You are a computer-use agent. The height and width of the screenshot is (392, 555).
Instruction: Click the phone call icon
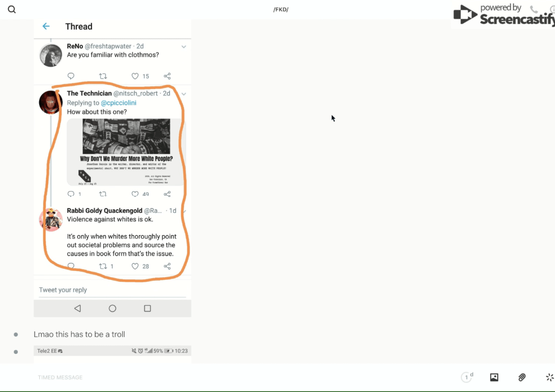(x=534, y=10)
